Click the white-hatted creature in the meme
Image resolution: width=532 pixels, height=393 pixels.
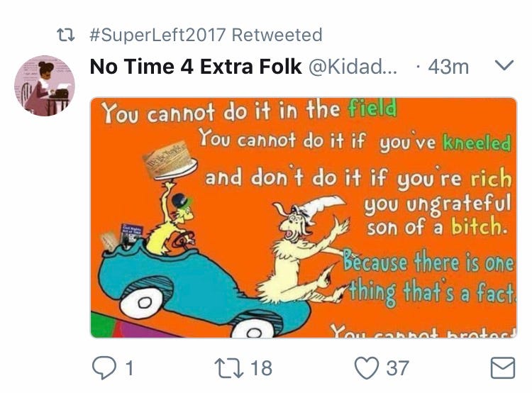305,241
